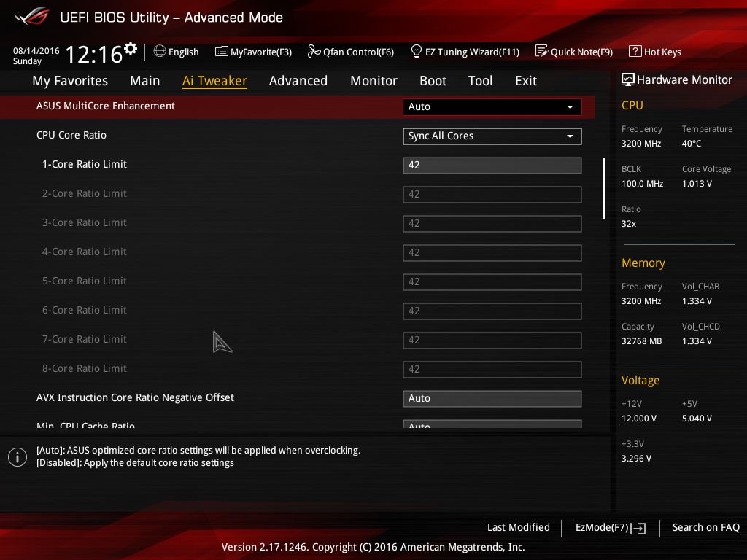Image resolution: width=747 pixels, height=560 pixels.
Task: Click the globe language icon
Action: (x=160, y=51)
